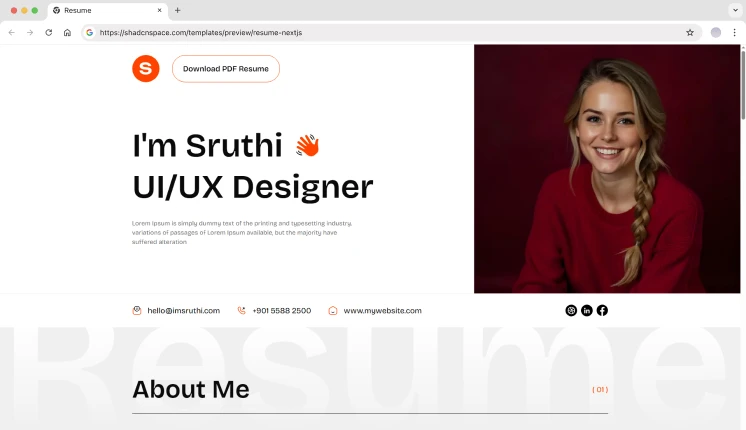This screenshot has width=746, height=430.
Task: Select the Resume browser tab
Action: (108, 10)
